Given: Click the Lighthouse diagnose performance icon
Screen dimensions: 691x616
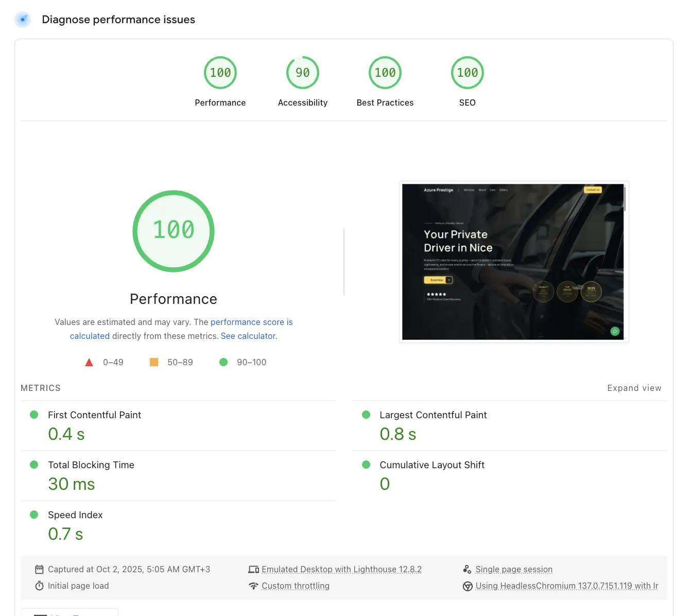Looking at the screenshot, I should pyautogui.click(x=23, y=20).
